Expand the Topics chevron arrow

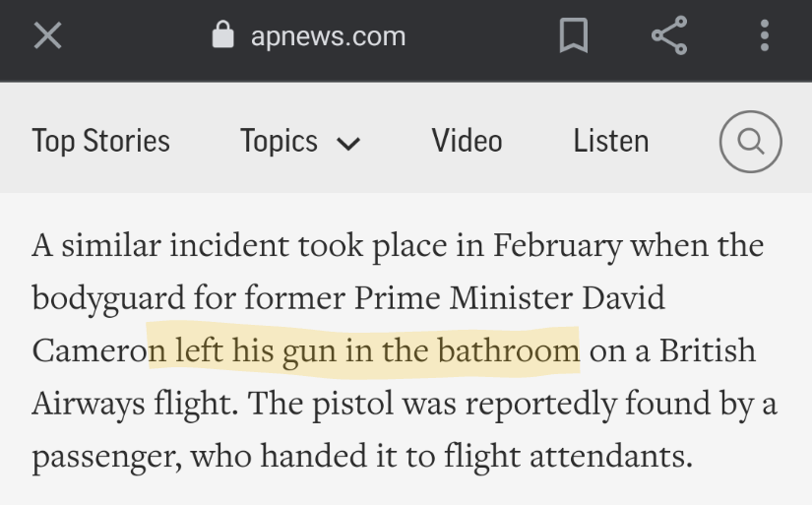click(x=348, y=144)
